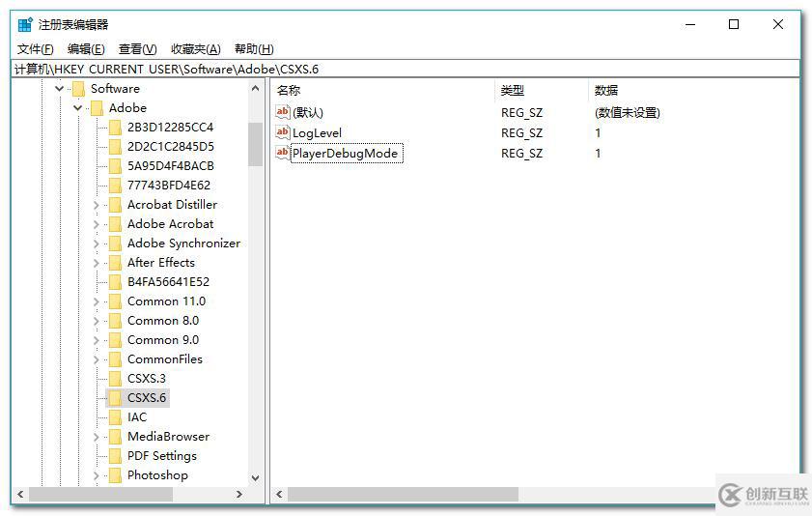The height and width of the screenshot is (516, 812).
Task: Click folder icon of Acrobat Distiller
Action: click(115, 205)
